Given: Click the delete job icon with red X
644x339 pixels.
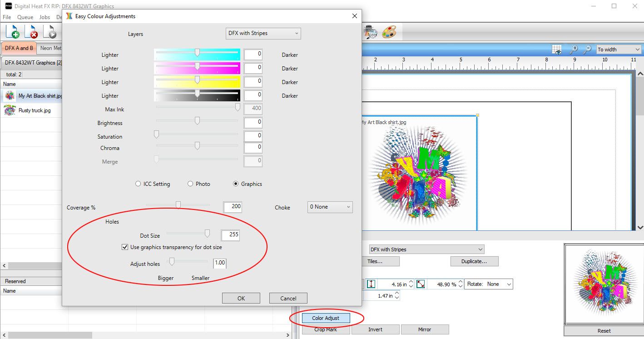Looking at the screenshot, I should [31, 32].
